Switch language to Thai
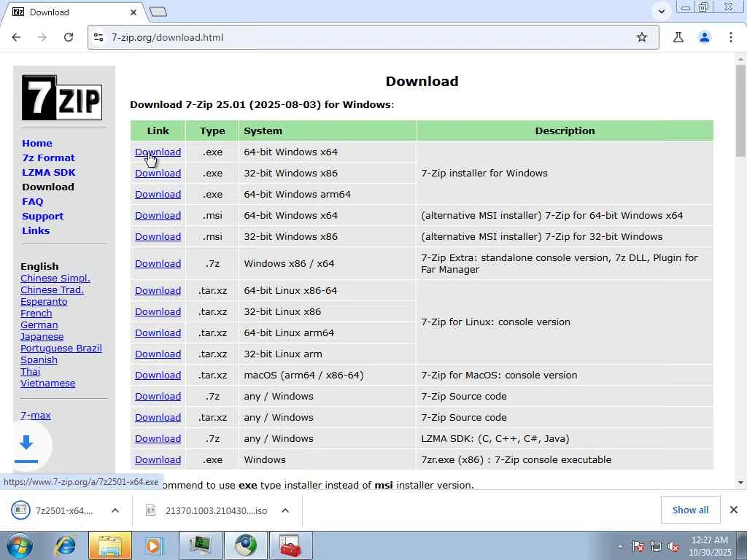Screen dimensions: 747x560 tap(31, 371)
